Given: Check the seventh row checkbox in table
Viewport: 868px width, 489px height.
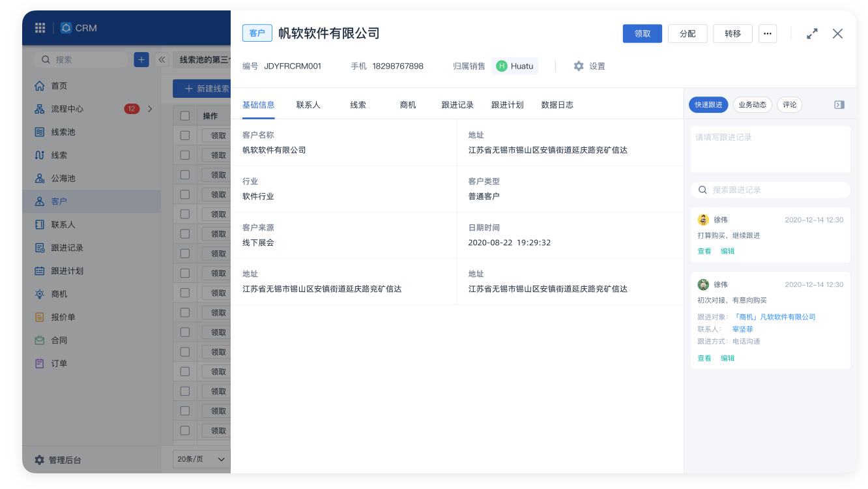Looking at the screenshot, I should pyautogui.click(x=185, y=254).
